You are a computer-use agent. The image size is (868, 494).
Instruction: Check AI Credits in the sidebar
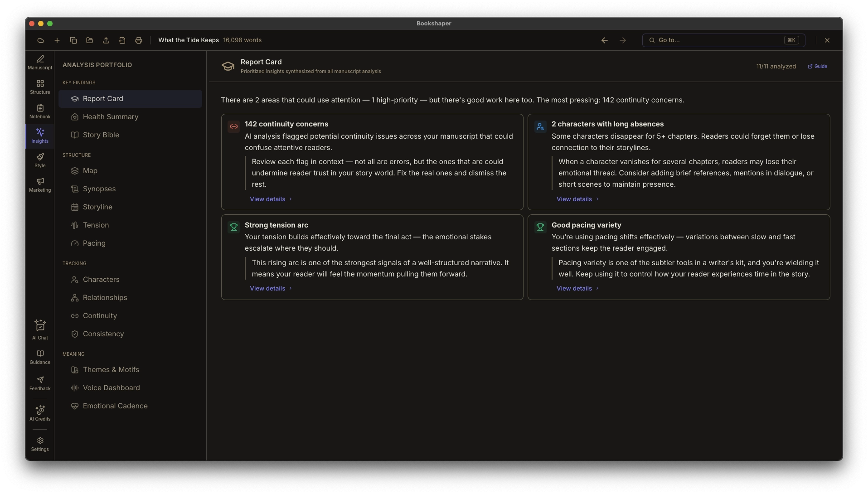40,413
